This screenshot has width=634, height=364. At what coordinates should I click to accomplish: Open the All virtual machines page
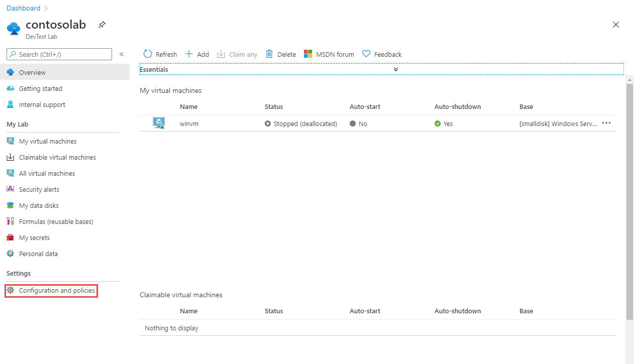point(47,173)
